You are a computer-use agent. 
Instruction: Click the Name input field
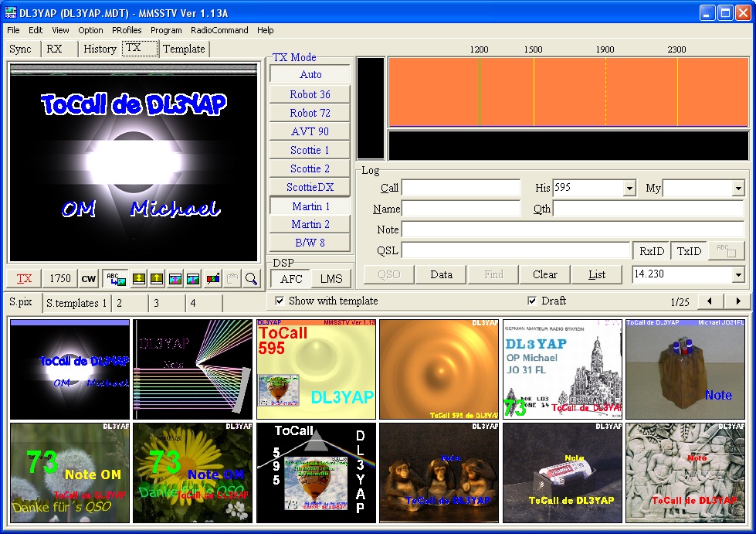click(461, 209)
